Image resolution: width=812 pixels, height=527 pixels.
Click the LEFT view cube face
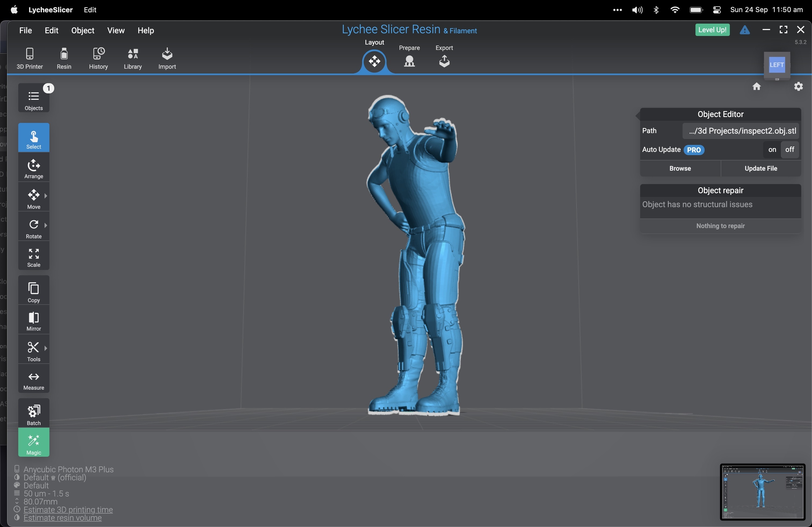tap(777, 65)
